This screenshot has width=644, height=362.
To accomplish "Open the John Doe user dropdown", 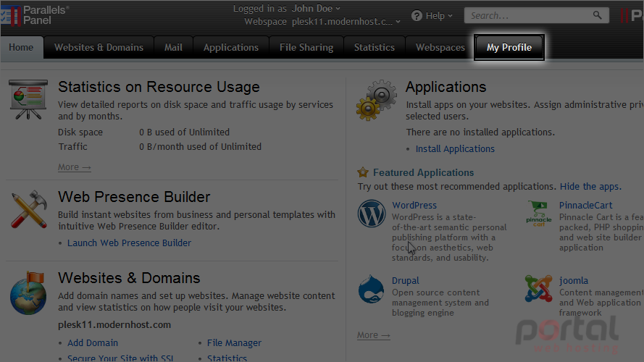I will [315, 8].
